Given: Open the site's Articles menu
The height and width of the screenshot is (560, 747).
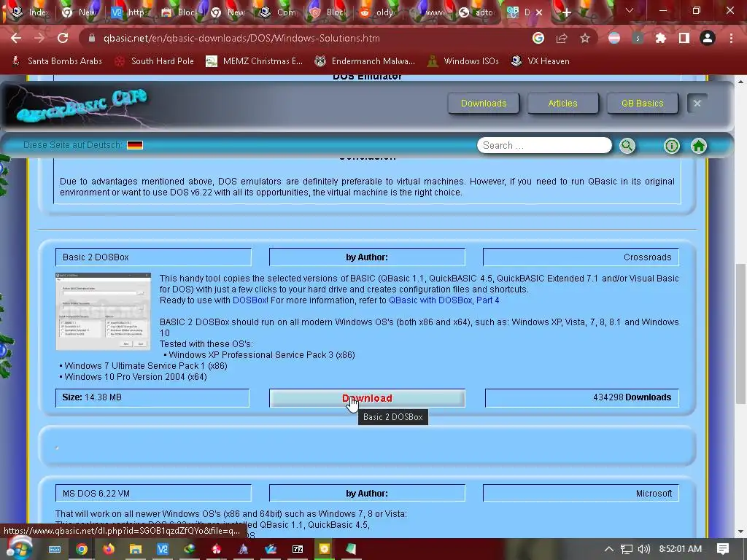Looking at the screenshot, I should (x=562, y=104).
